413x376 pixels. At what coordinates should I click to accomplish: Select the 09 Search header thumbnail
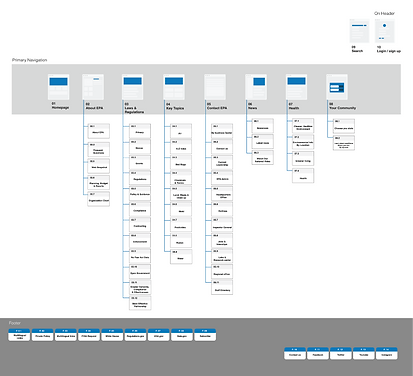pyautogui.click(x=359, y=31)
